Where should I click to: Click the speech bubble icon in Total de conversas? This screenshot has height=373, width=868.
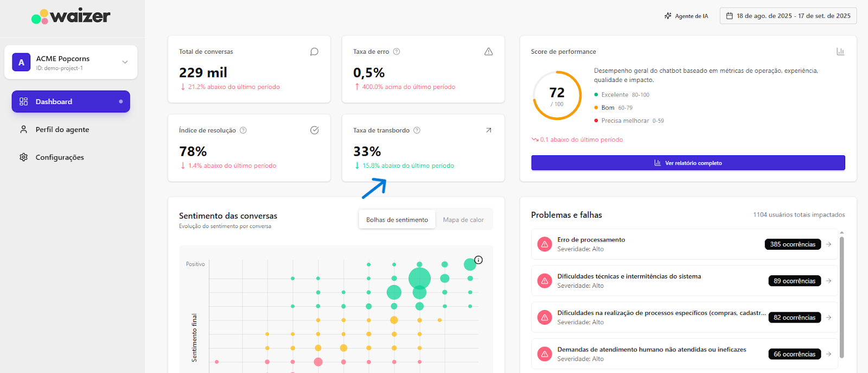[314, 52]
